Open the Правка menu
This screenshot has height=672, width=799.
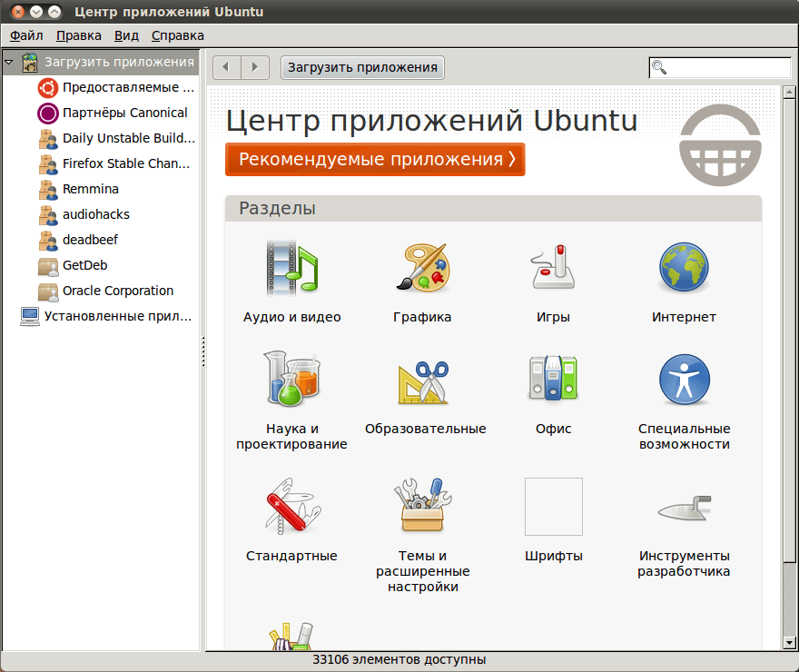[78, 35]
